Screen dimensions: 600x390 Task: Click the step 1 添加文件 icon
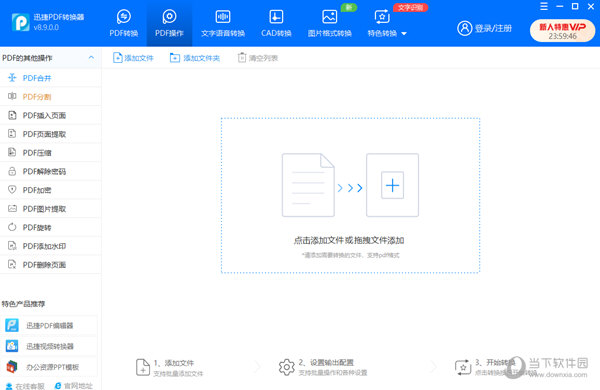coord(143,367)
